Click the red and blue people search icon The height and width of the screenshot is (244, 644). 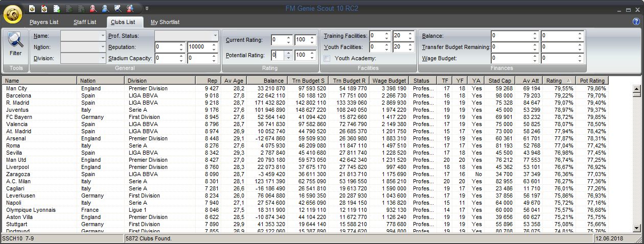pos(130,8)
